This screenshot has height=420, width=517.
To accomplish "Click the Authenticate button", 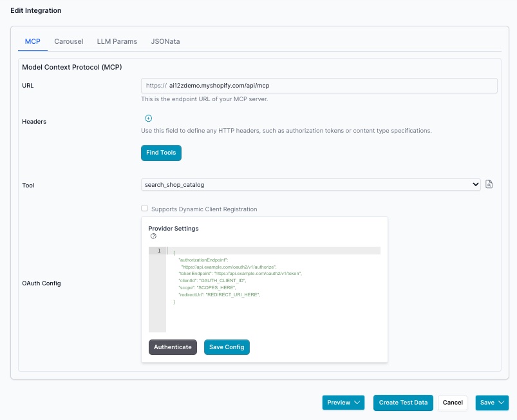I will tap(173, 347).
